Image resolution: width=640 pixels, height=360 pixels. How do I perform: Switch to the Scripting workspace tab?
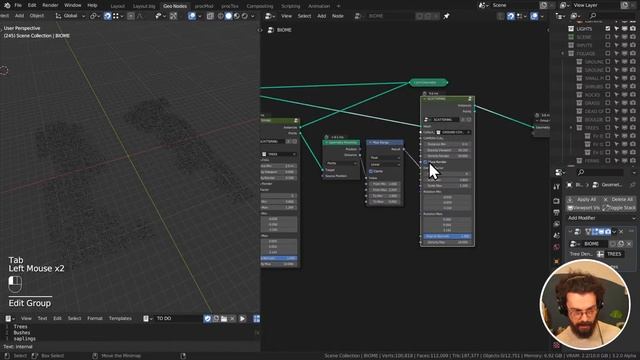tap(291, 6)
